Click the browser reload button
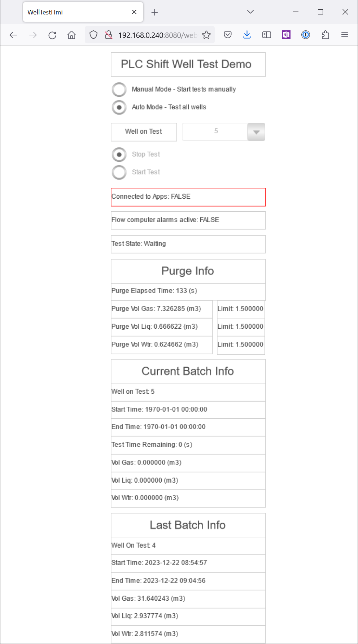This screenshot has height=644, width=358. tap(52, 35)
